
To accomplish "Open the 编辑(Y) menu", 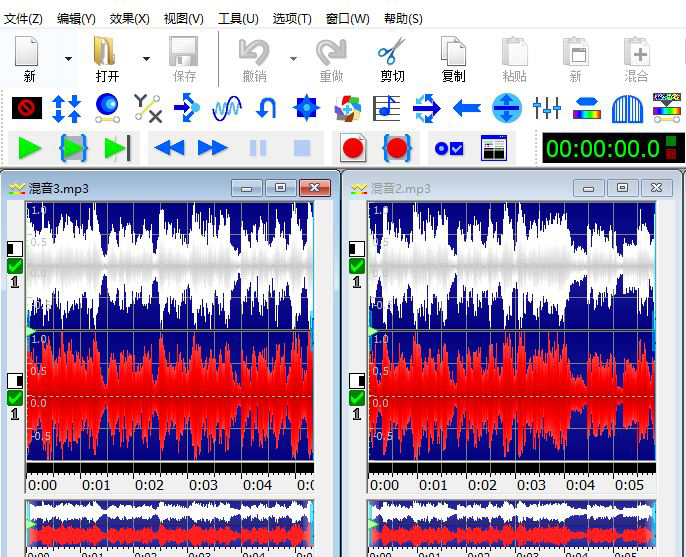I will coord(76,19).
